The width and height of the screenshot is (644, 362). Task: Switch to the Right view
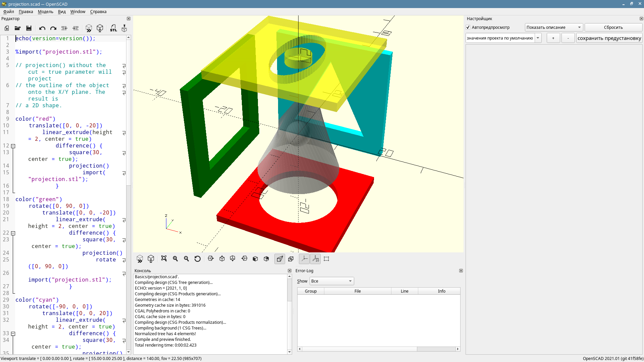coord(211,259)
